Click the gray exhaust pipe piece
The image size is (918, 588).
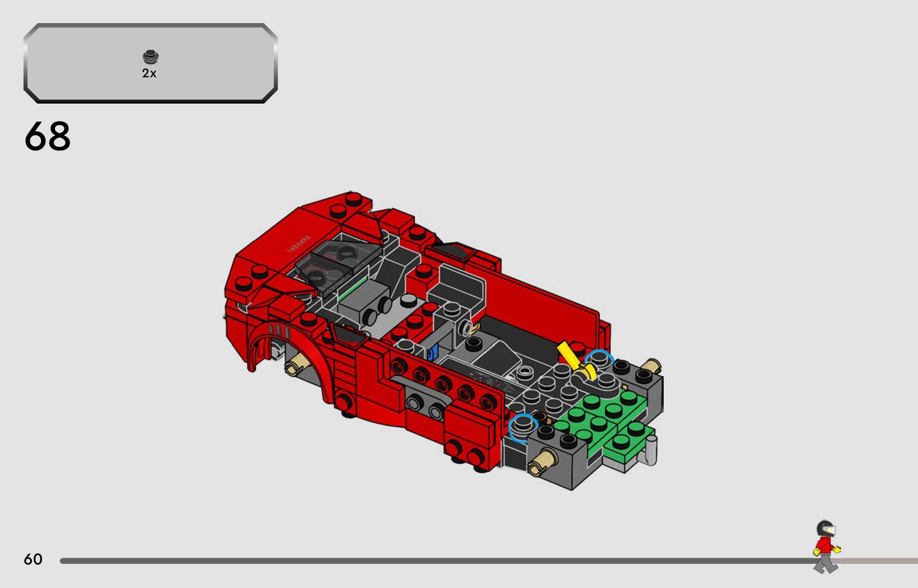[650, 451]
